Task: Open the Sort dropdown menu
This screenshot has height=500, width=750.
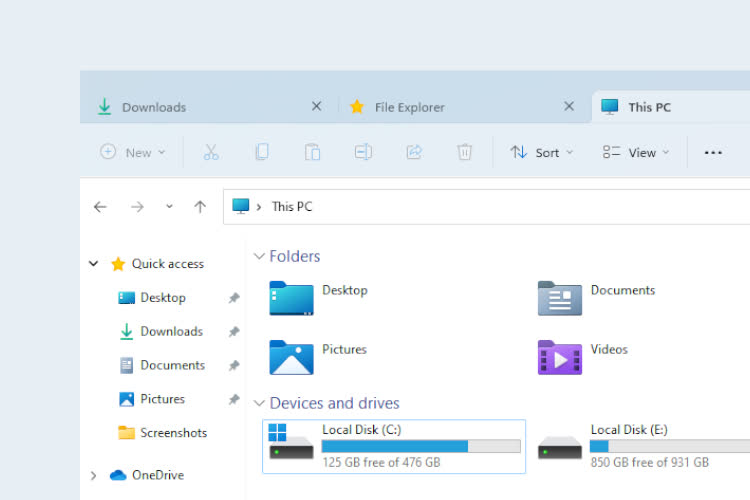Action: click(541, 153)
